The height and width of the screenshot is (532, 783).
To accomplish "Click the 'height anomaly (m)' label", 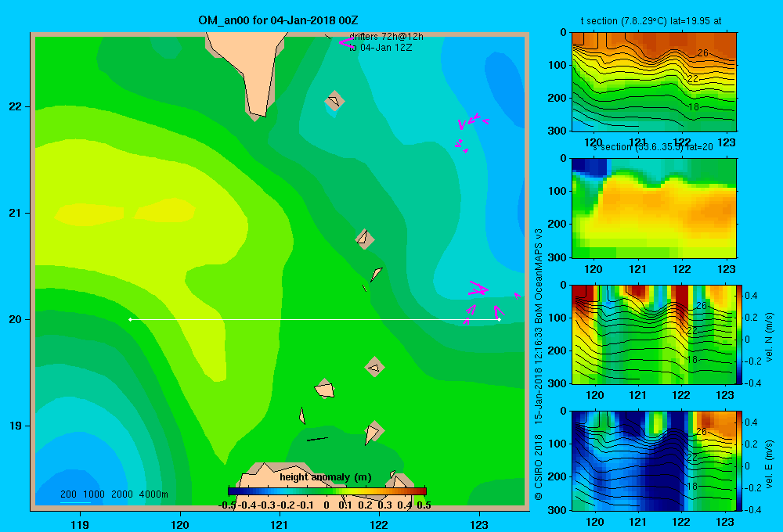I will click(326, 477).
